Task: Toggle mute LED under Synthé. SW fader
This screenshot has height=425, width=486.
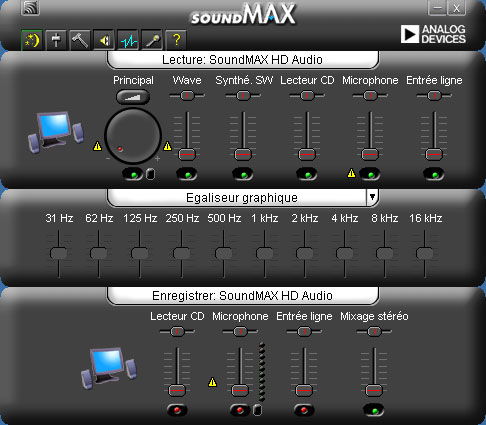Action: click(243, 174)
